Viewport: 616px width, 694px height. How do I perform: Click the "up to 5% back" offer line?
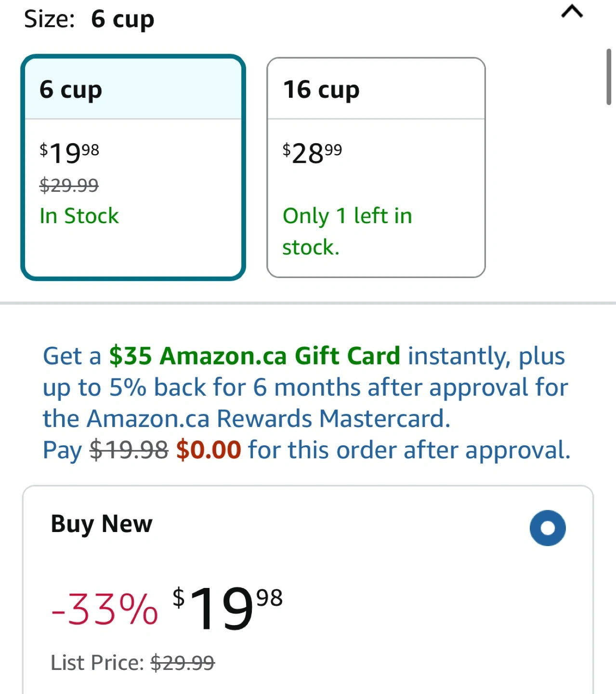click(x=305, y=387)
